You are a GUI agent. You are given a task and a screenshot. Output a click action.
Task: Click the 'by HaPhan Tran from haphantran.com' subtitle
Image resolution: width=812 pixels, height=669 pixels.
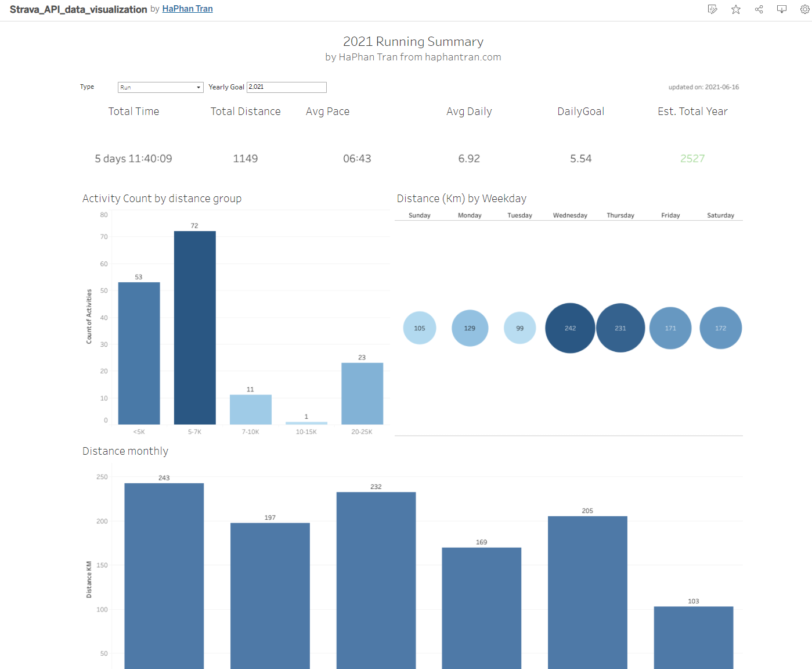(413, 57)
